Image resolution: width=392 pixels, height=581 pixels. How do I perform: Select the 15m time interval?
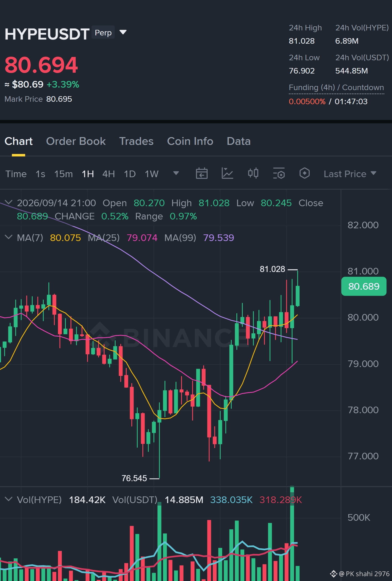[63, 174]
